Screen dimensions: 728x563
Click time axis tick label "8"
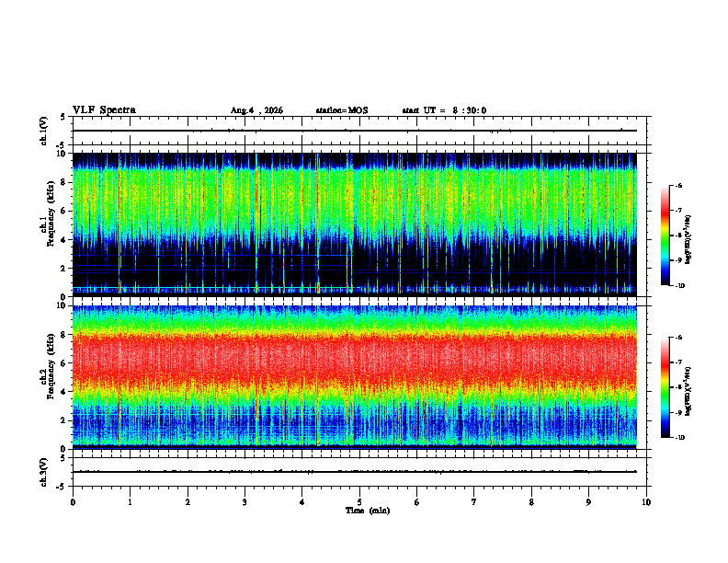(x=531, y=502)
